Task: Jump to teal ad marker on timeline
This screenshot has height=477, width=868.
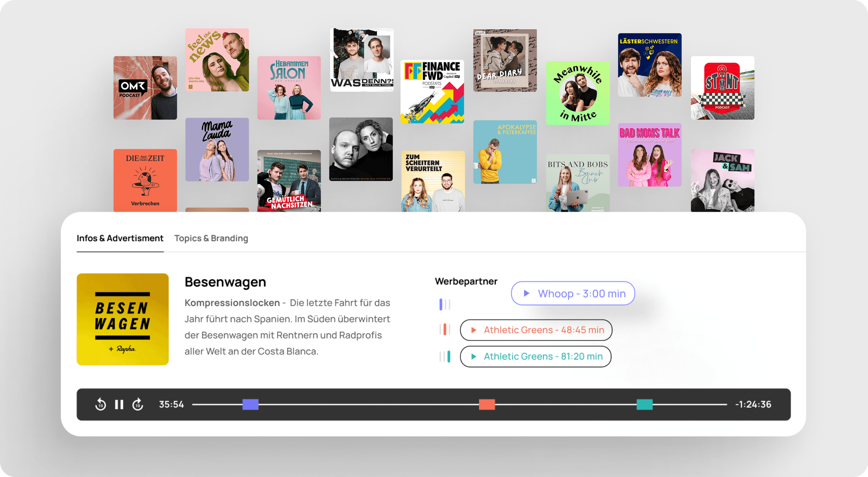Action: point(644,404)
